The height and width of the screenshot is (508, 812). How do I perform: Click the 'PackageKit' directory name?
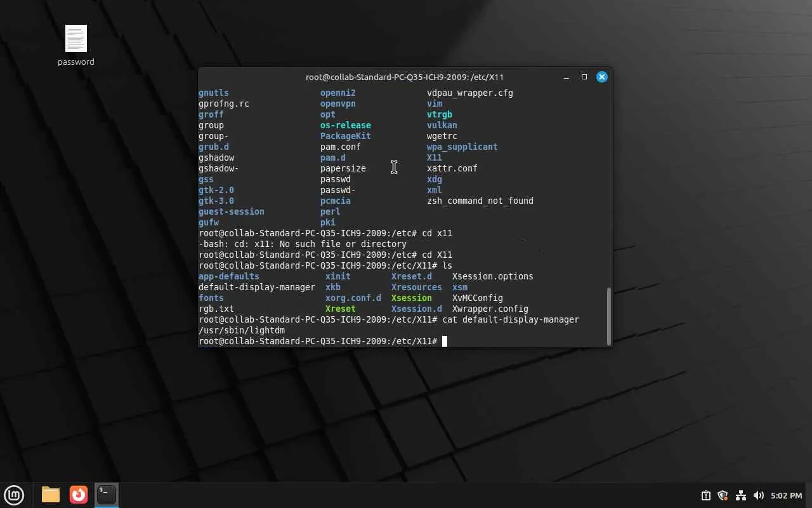click(x=346, y=136)
